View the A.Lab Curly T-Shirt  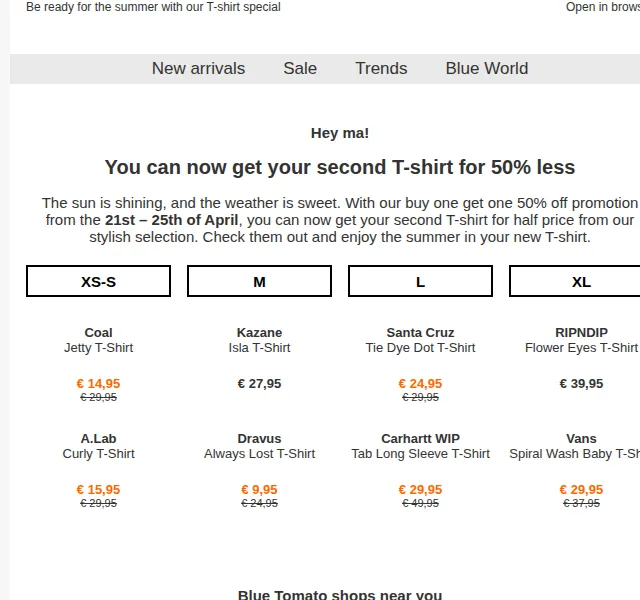pos(98,446)
